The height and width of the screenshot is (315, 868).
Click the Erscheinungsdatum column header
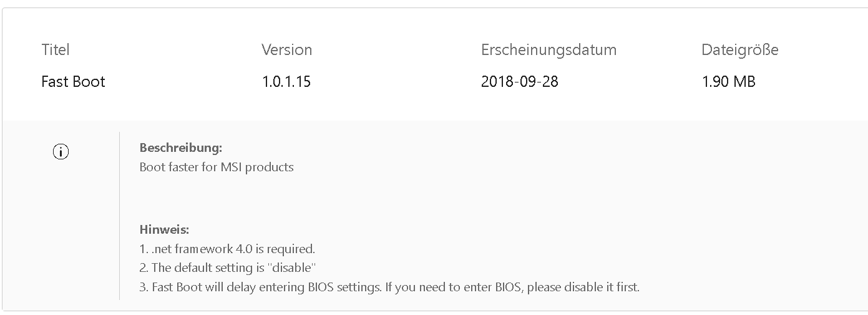pyautogui.click(x=549, y=50)
